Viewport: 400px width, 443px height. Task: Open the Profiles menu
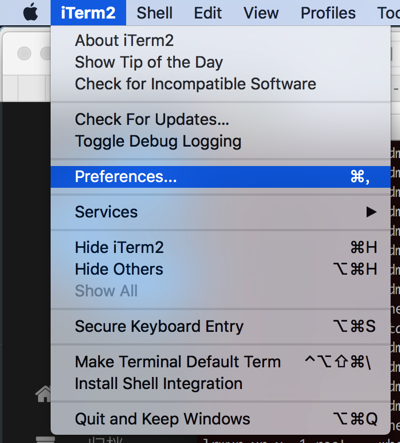click(328, 13)
